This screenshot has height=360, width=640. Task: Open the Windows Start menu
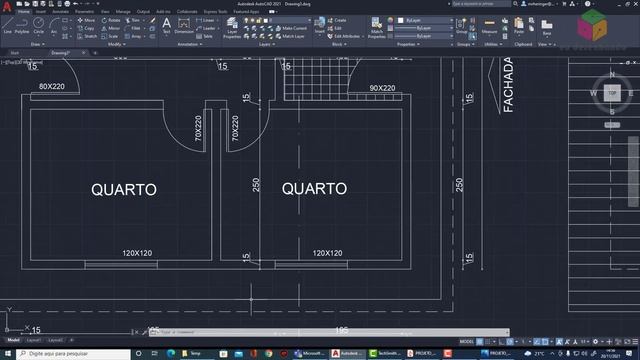click(8, 353)
